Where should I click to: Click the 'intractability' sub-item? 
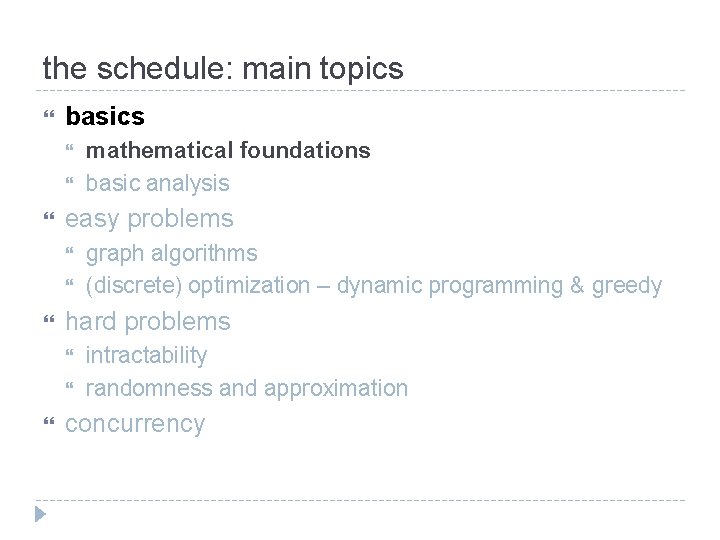click(x=146, y=355)
